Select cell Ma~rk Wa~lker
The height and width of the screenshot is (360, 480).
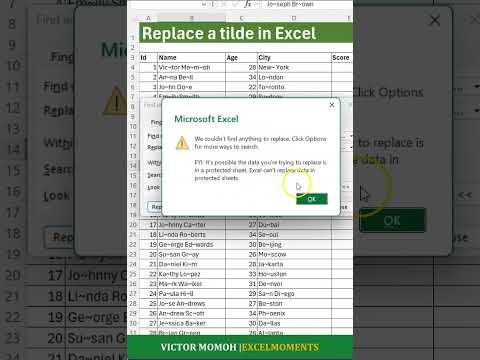point(192,284)
